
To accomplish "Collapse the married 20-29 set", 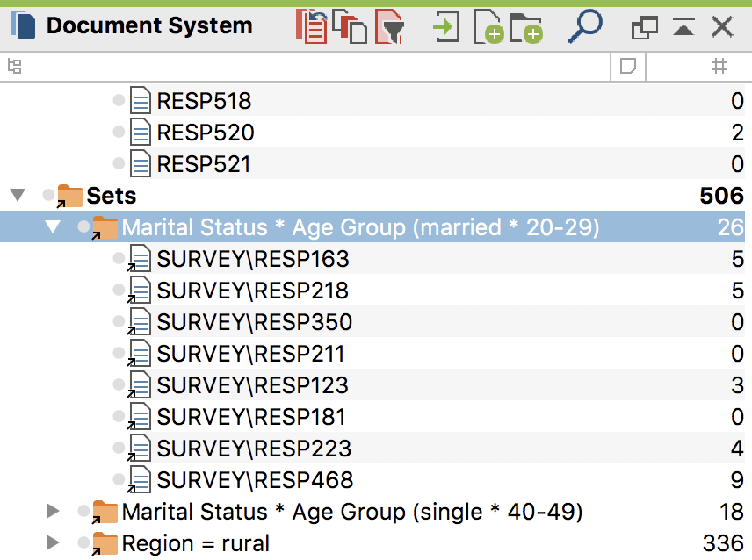I will coord(53,226).
